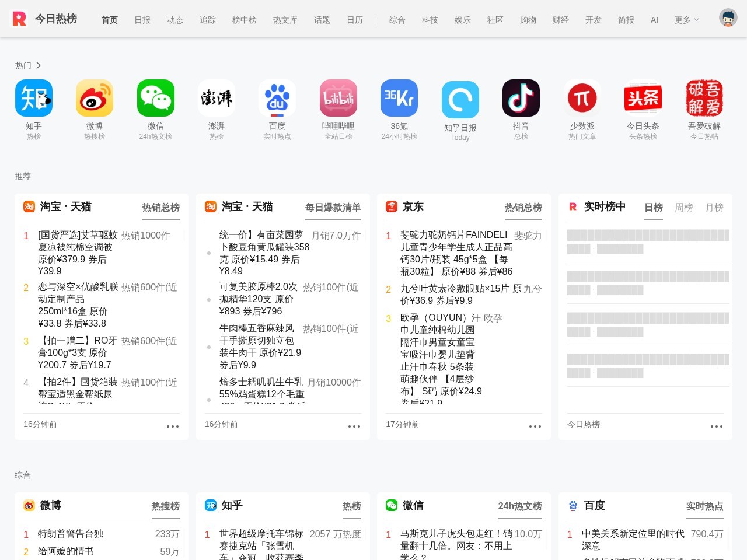Open 恋与深空×优酸乳 product link
Screen dimensions: 747x560
pos(78,305)
